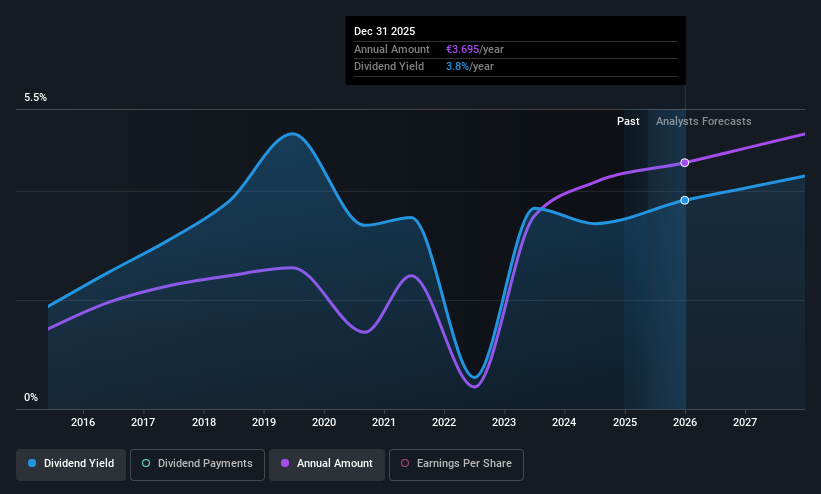Click the blue Dividend Yield legend dot
The height and width of the screenshot is (494, 821).
pos(32,463)
